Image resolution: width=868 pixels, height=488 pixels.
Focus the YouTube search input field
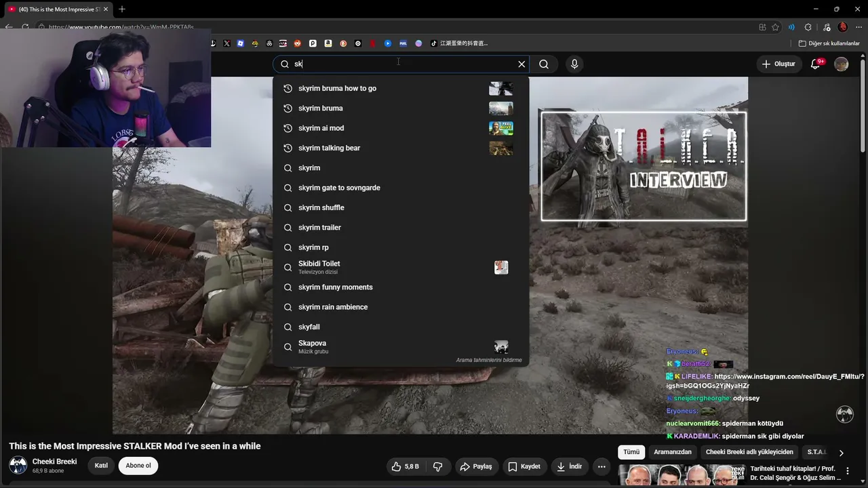click(401, 64)
